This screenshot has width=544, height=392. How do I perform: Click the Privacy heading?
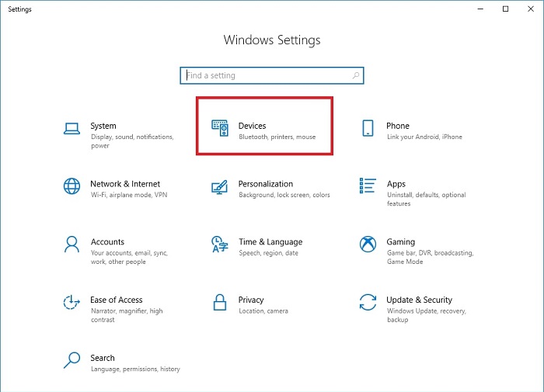pyautogui.click(x=251, y=300)
